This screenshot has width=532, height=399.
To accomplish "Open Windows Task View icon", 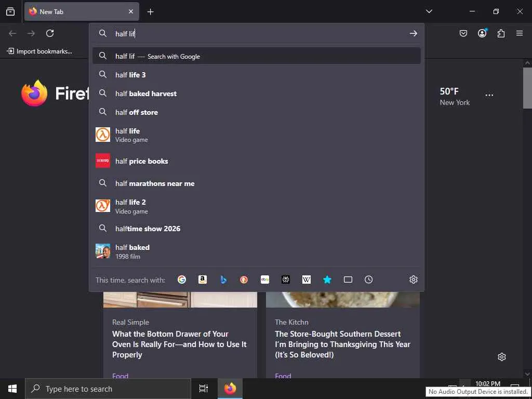I will click(203, 389).
